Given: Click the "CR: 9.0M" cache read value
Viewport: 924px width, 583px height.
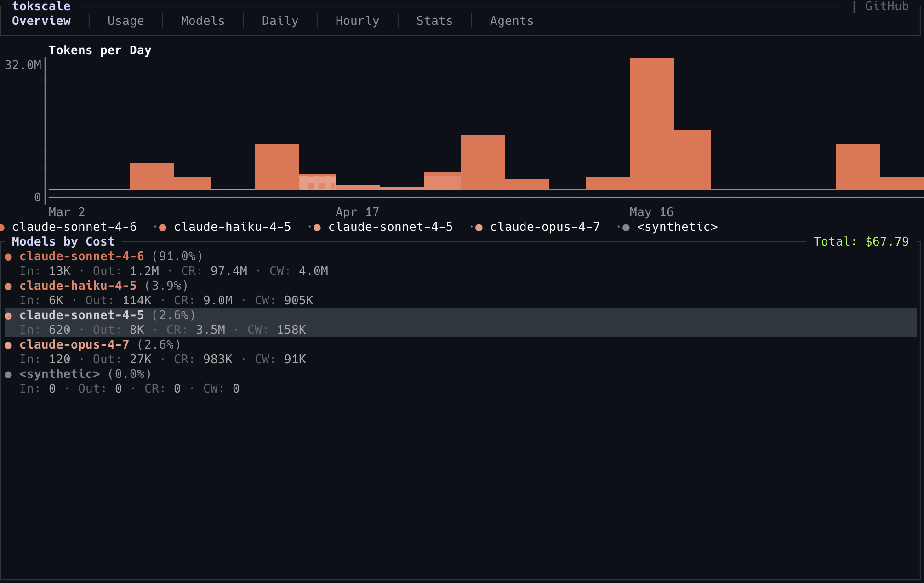Looking at the screenshot, I should coord(203,300).
